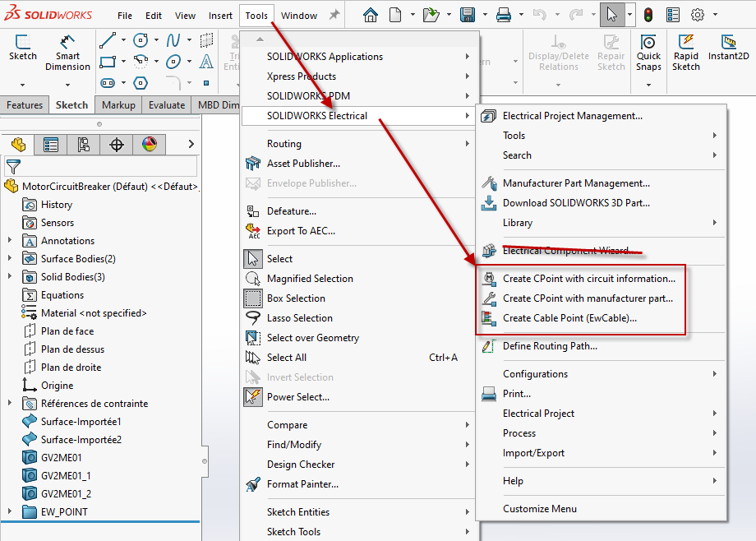Open the ConfigurationManager tab icon
This screenshot has width=756, height=541.
(84, 145)
